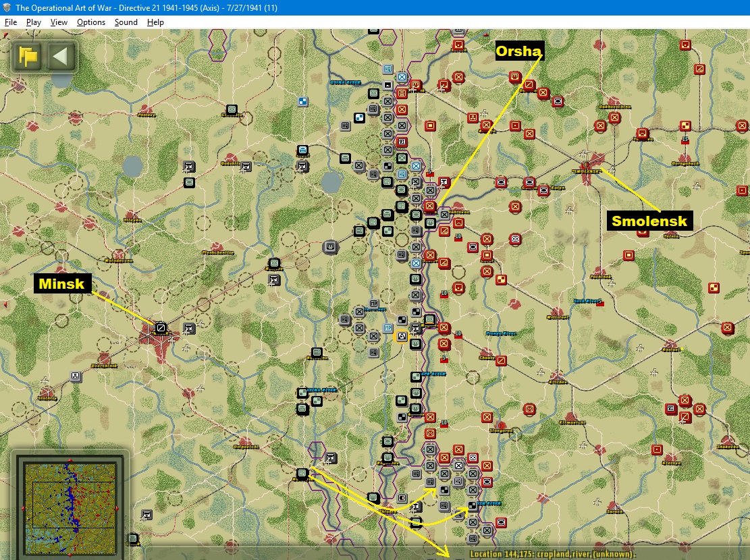Image resolution: width=750 pixels, height=560 pixels.
Task: Select the Soviet infantry counter on Orsha
Action: point(429,206)
